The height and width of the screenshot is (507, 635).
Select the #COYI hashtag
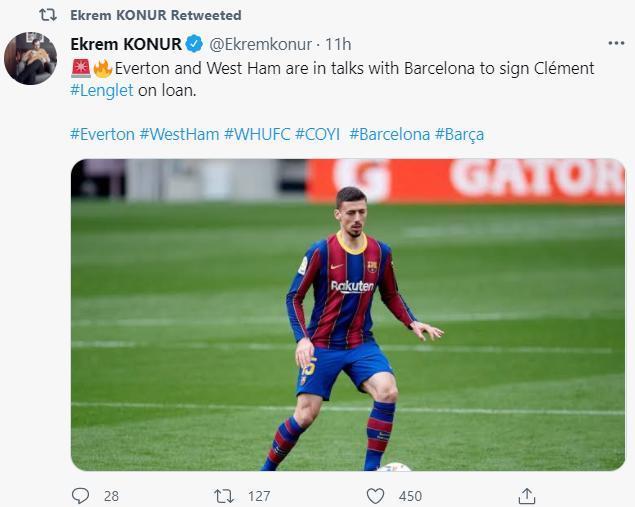pos(316,134)
